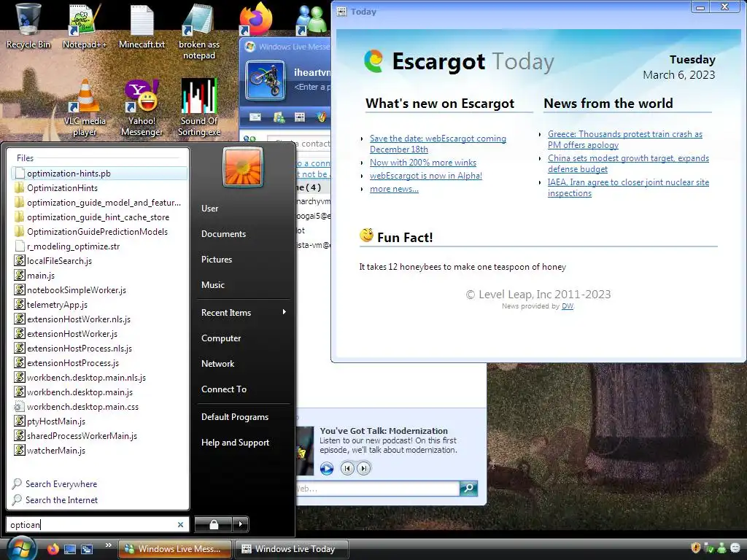Click the Messenger web search magnifier button
The image size is (747, 560).
pyautogui.click(x=469, y=488)
